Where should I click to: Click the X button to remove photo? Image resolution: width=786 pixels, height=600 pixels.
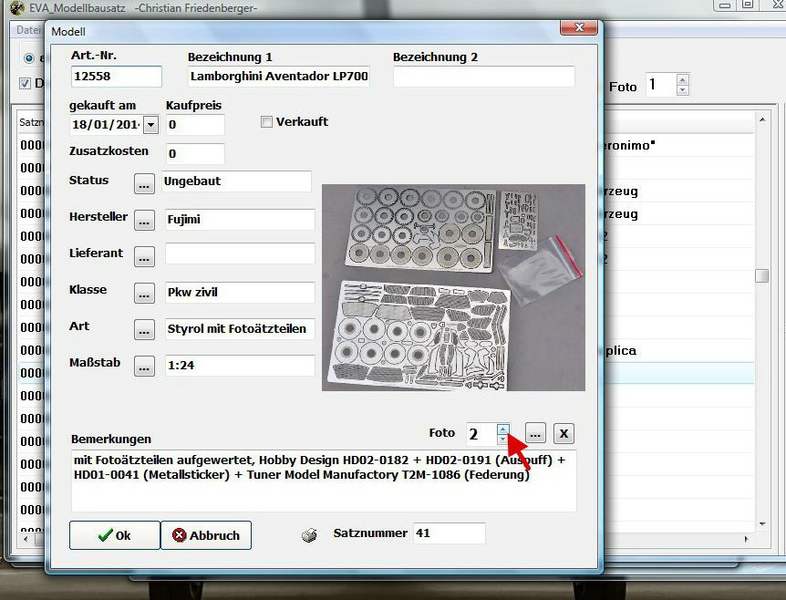point(563,434)
